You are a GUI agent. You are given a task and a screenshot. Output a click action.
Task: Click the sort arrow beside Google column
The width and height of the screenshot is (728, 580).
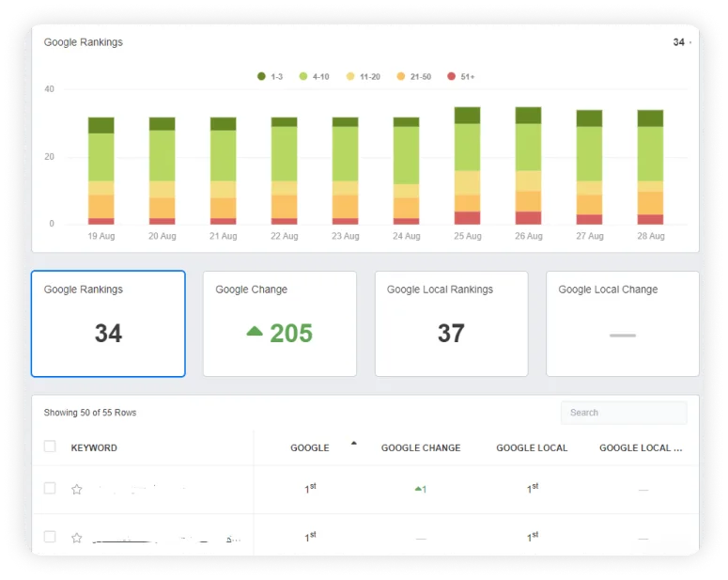[x=354, y=442]
